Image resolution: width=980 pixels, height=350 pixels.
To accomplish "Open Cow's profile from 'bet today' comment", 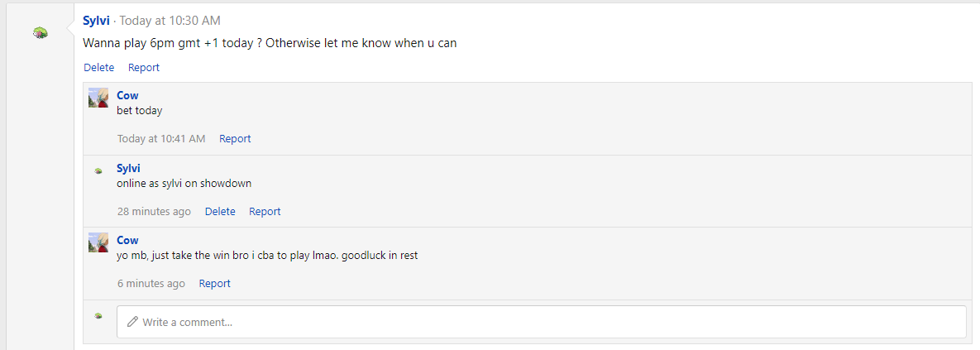I will (127, 96).
